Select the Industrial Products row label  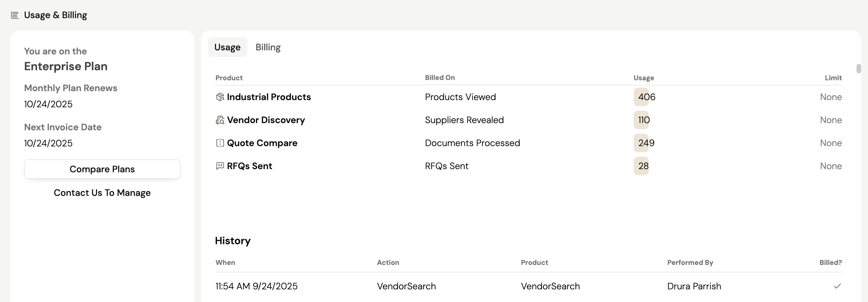click(x=268, y=97)
